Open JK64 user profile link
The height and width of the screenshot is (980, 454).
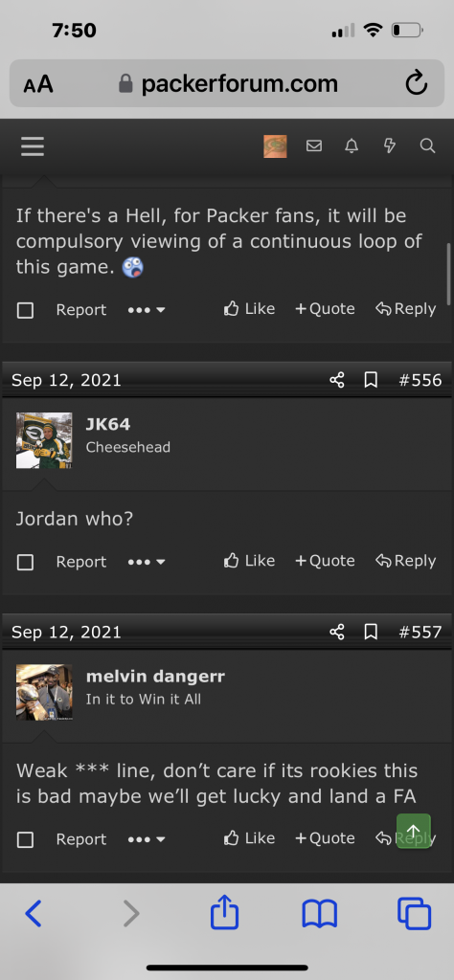(x=108, y=424)
